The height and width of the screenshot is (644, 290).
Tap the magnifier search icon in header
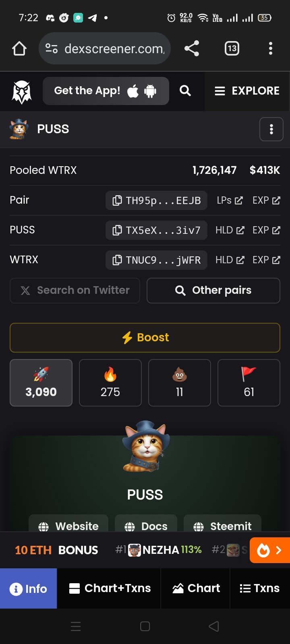click(185, 91)
